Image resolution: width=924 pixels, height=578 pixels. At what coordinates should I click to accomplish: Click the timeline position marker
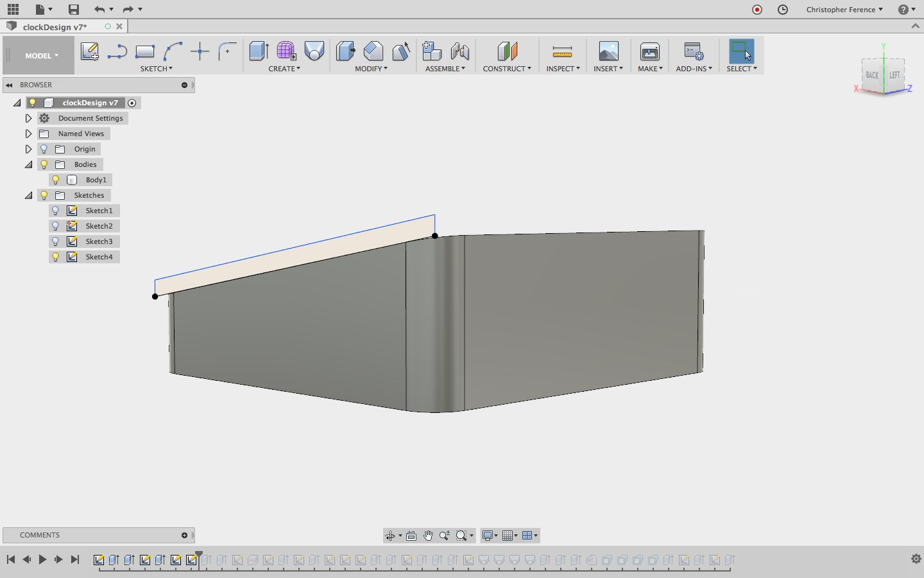pos(199,555)
